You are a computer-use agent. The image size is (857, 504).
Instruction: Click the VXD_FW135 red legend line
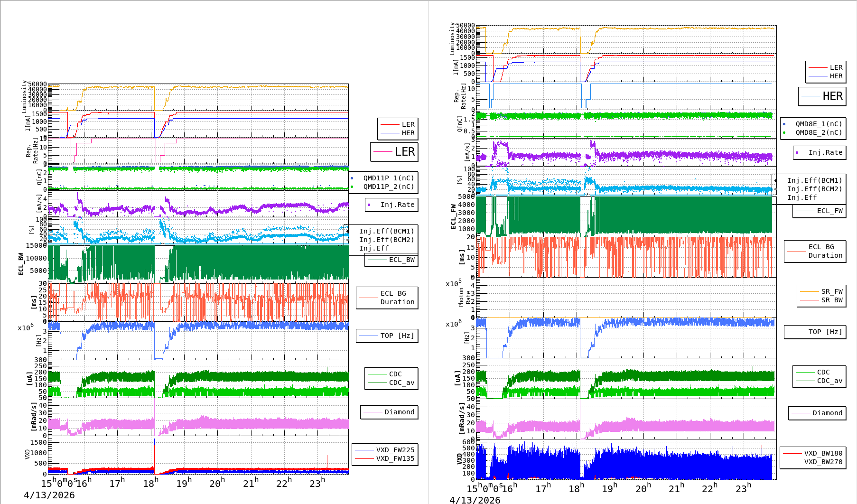pyautogui.click(x=364, y=458)
